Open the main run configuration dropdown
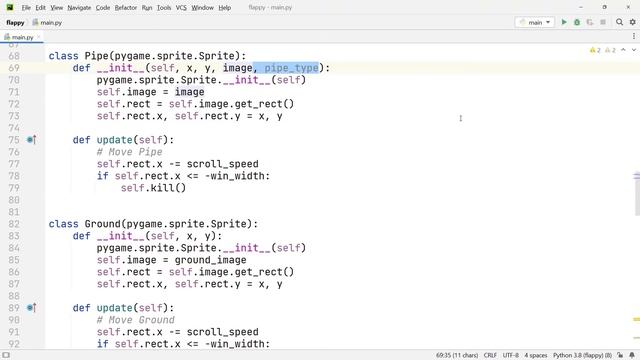The image size is (640, 360). (535, 22)
